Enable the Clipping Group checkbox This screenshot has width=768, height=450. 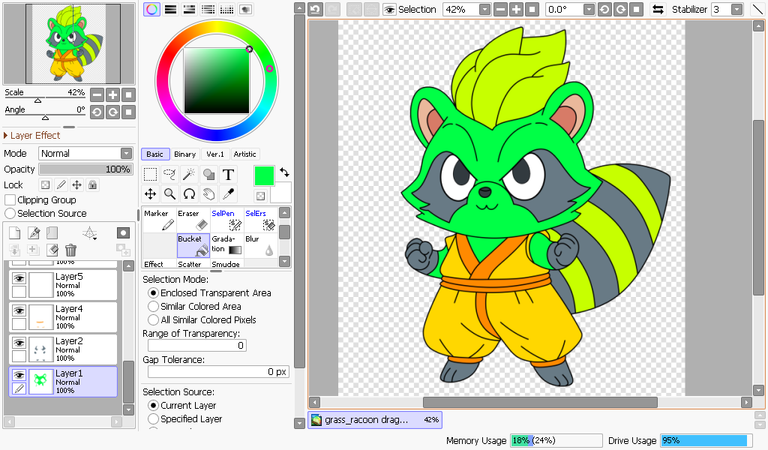click(x=10, y=200)
